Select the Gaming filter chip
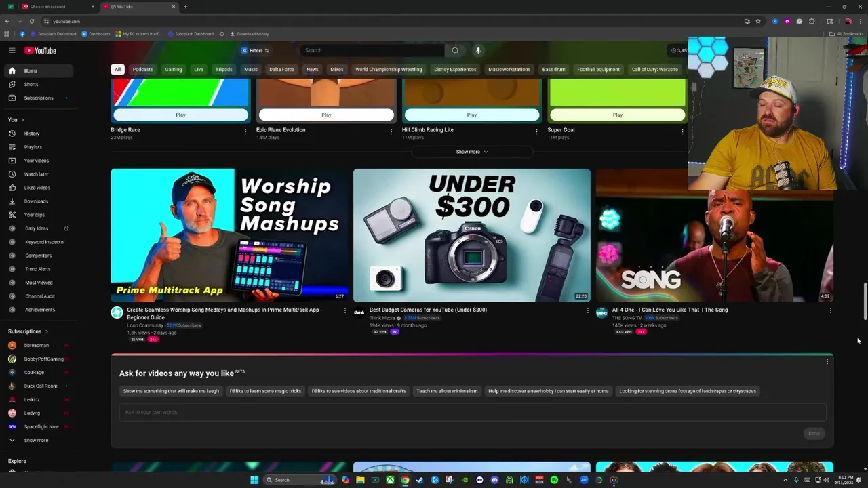Viewport: 868px width, 488px height. pos(173,69)
